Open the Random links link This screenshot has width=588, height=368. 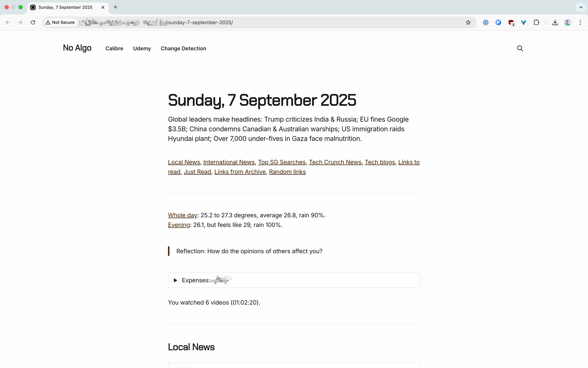coord(287,172)
